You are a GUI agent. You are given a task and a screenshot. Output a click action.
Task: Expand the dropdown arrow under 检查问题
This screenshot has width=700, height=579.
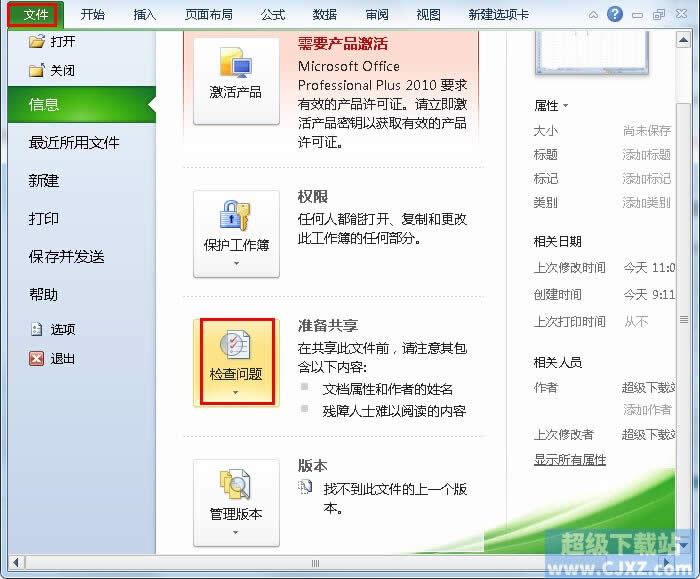tap(236, 393)
